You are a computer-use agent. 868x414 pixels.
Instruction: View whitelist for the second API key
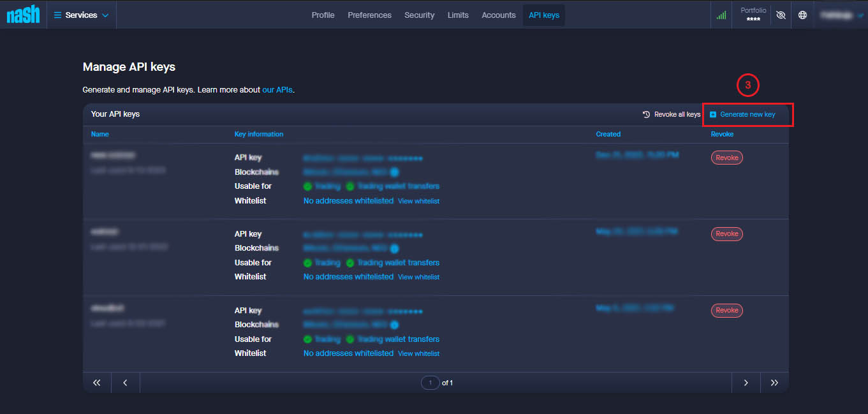click(x=418, y=277)
